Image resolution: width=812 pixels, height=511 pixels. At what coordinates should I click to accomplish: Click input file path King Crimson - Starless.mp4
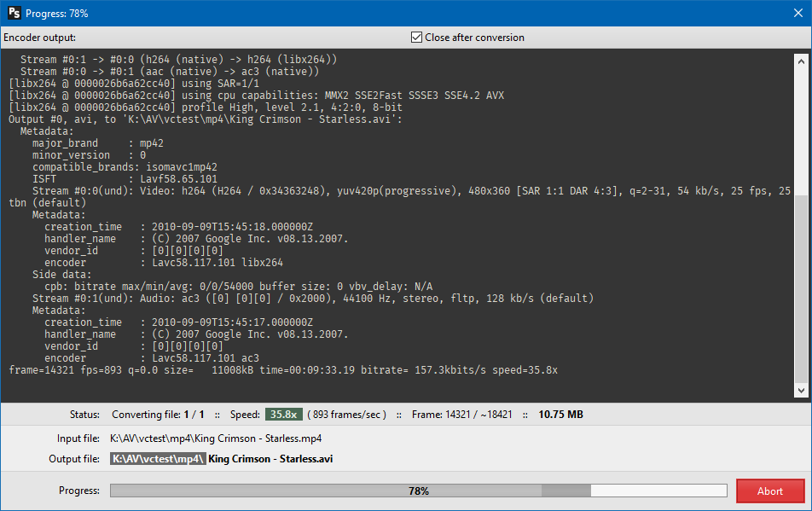(x=216, y=438)
